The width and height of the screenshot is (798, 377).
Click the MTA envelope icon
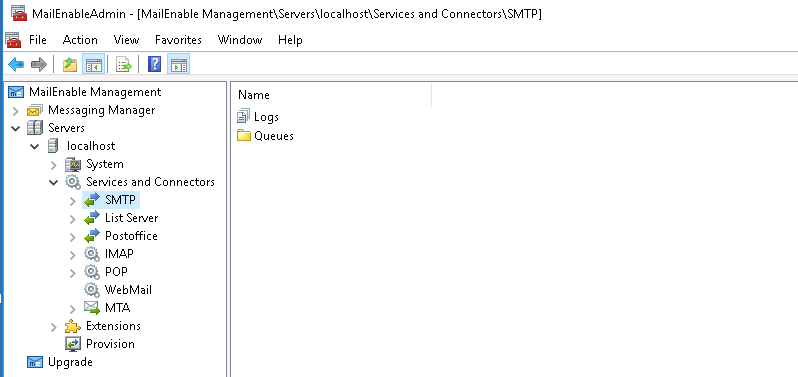[92, 308]
